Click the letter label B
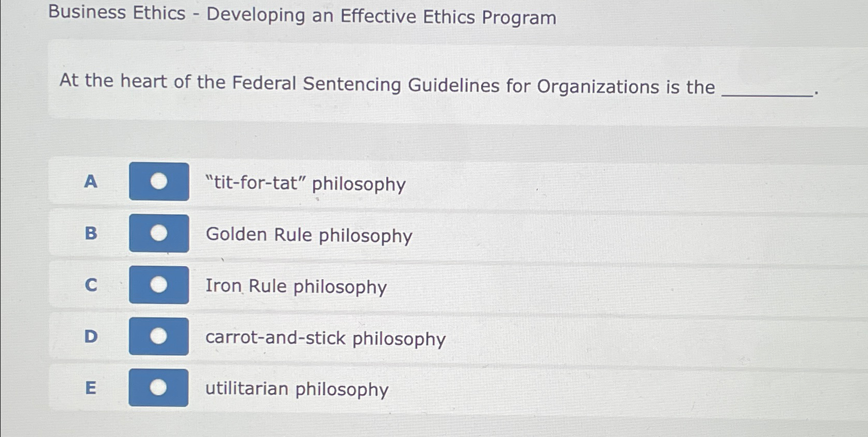This screenshot has height=437, width=868. point(91,234)
